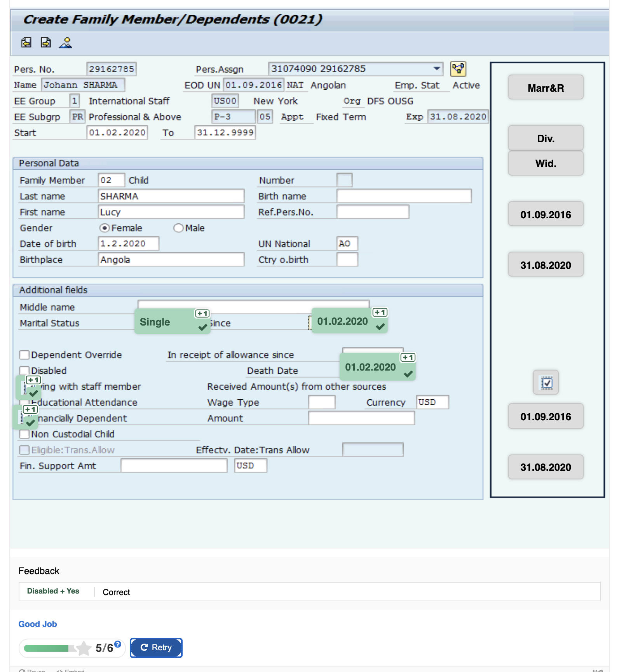Click the EOD UN date field 01.09.2016

point(254,85)
